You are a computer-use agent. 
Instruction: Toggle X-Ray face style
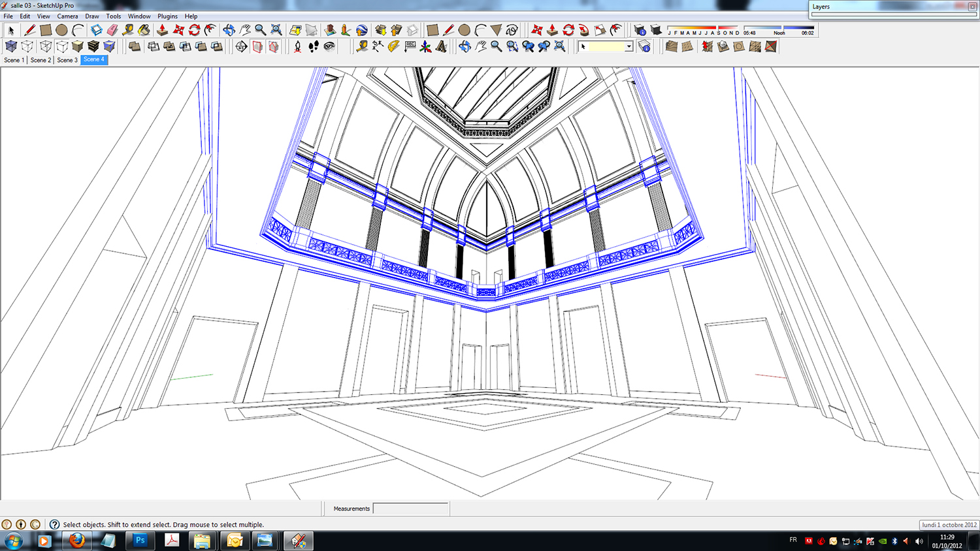click(11, 46)
